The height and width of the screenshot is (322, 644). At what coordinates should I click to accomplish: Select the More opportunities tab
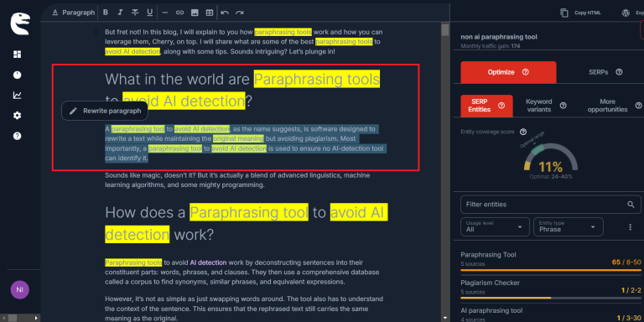point(607,106)
